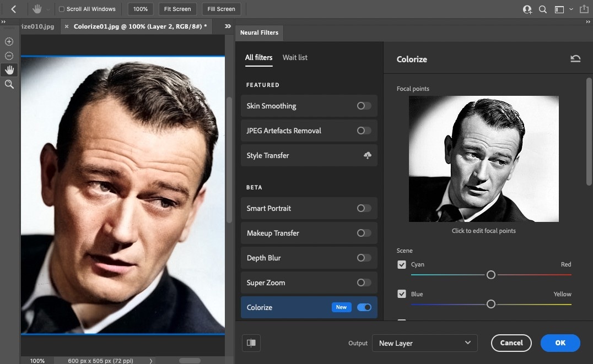This screenshot has width=593, height=364.
Task: Open the status bar info arrow
Action: 151,361
